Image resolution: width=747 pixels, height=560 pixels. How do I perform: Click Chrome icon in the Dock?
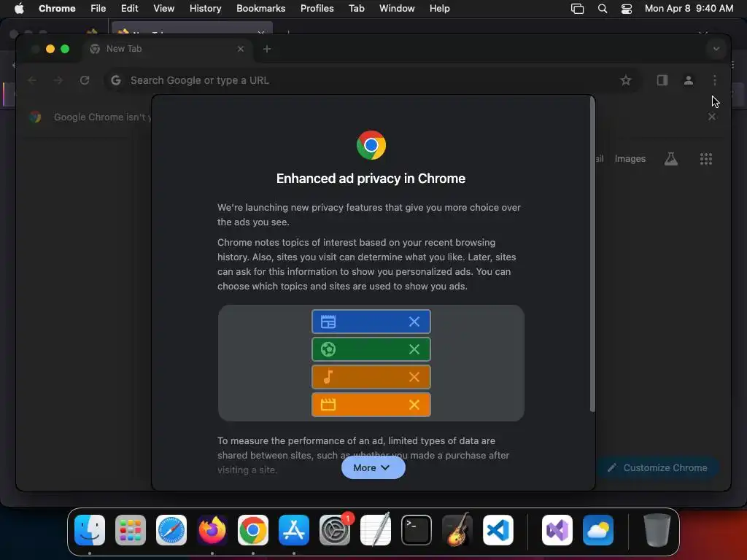point(253,530)
